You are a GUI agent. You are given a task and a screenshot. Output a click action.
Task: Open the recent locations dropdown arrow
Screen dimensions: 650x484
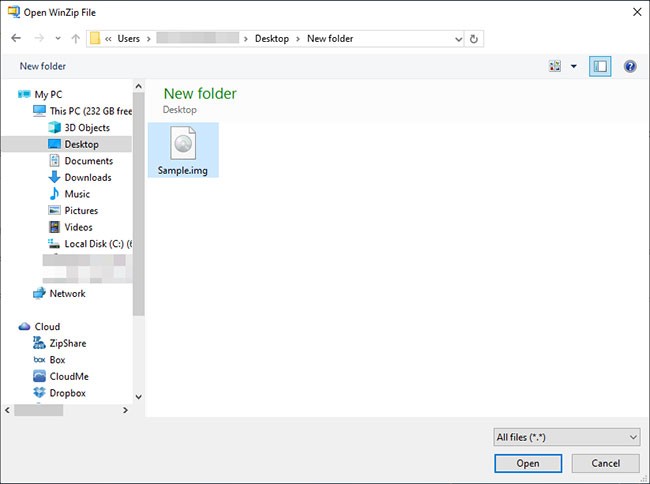pos(56,39)
